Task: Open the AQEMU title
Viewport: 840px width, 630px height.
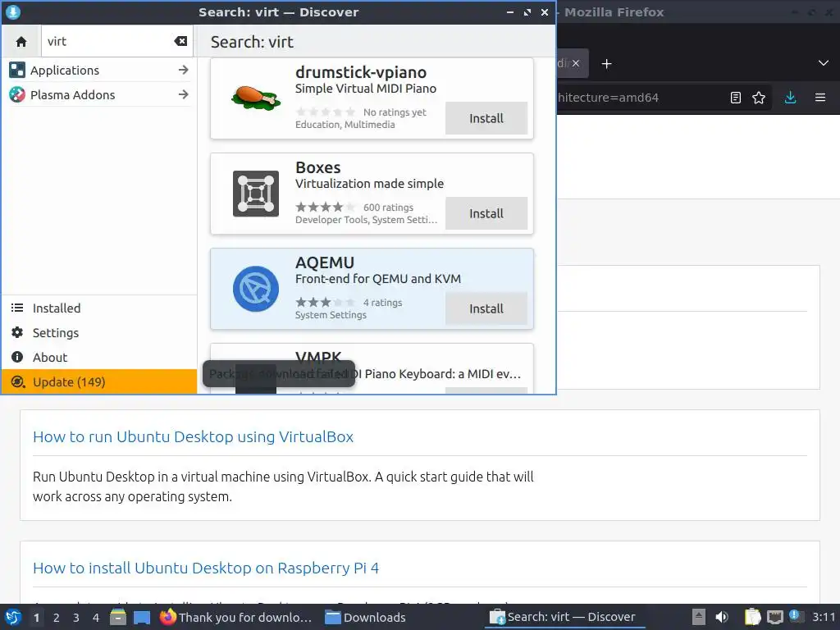Action: (x=325, y=263)
